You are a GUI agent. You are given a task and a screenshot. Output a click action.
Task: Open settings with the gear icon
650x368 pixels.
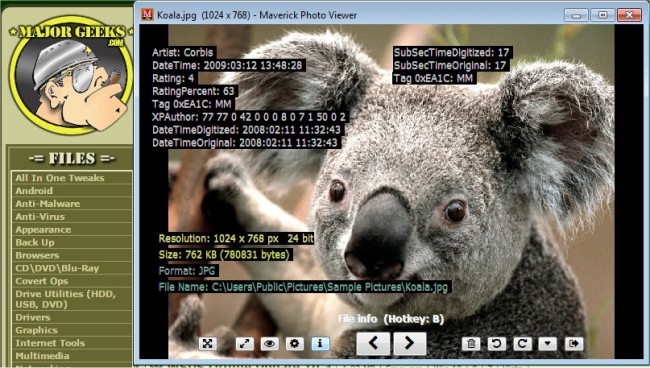pyautogui.click(x=294, y=344)
